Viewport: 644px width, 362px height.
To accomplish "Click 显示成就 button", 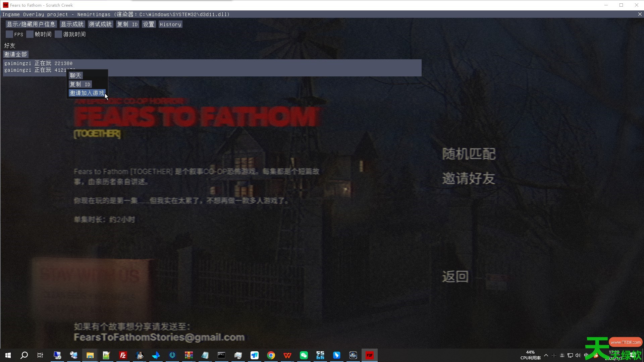I will [72, 24].
